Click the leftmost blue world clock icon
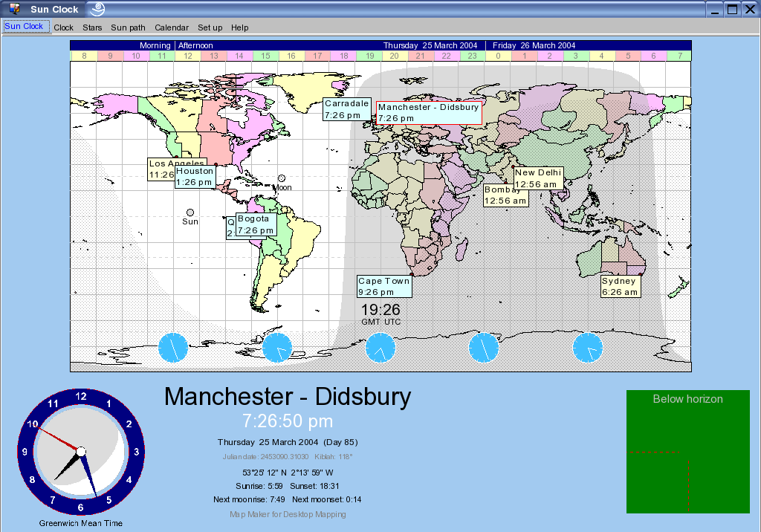The width and height of the screenshot is (761, 532). [172, 347]
